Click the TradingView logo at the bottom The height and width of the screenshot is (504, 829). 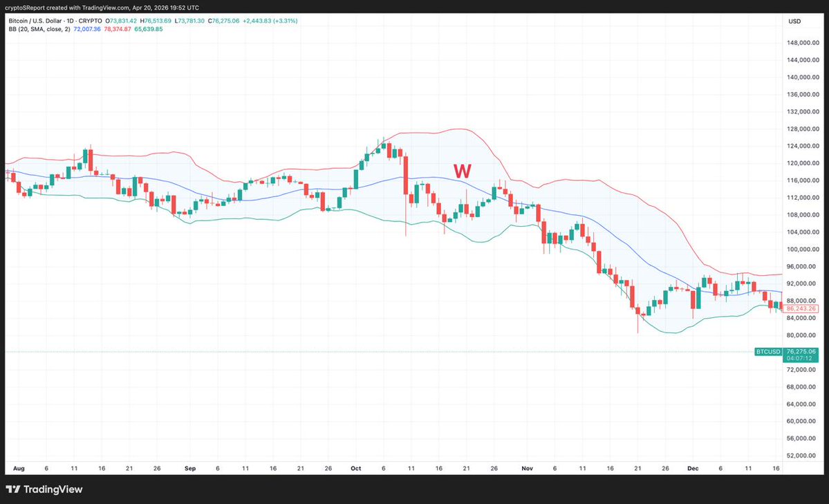coord(44,489)
